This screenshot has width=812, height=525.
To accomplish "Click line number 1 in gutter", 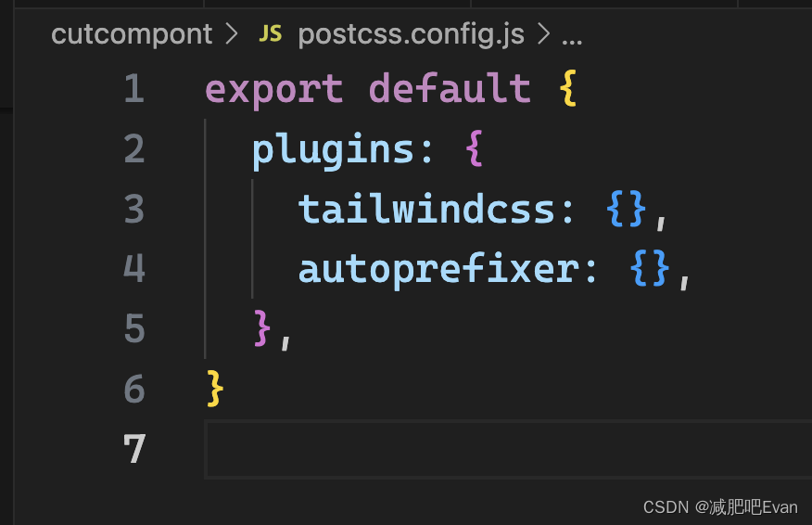I will 134,88.
